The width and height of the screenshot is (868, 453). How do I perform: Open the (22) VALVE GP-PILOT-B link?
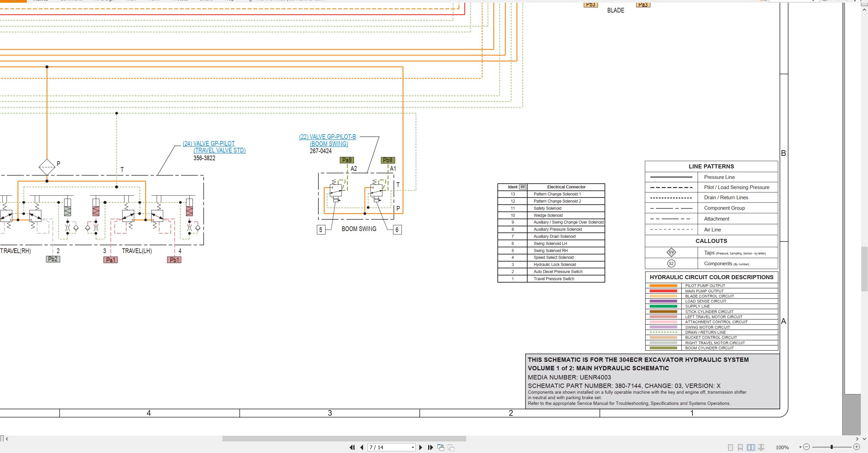tap(328, 137)
